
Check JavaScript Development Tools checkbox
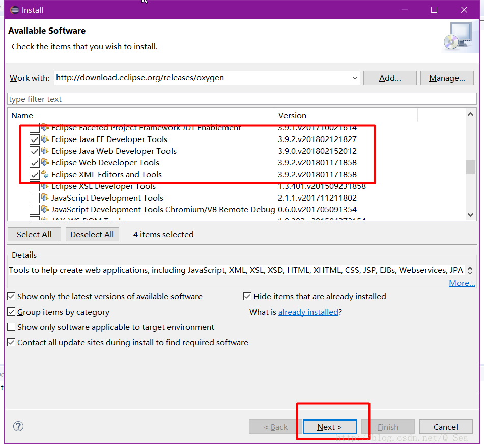[x=34, y=198]
